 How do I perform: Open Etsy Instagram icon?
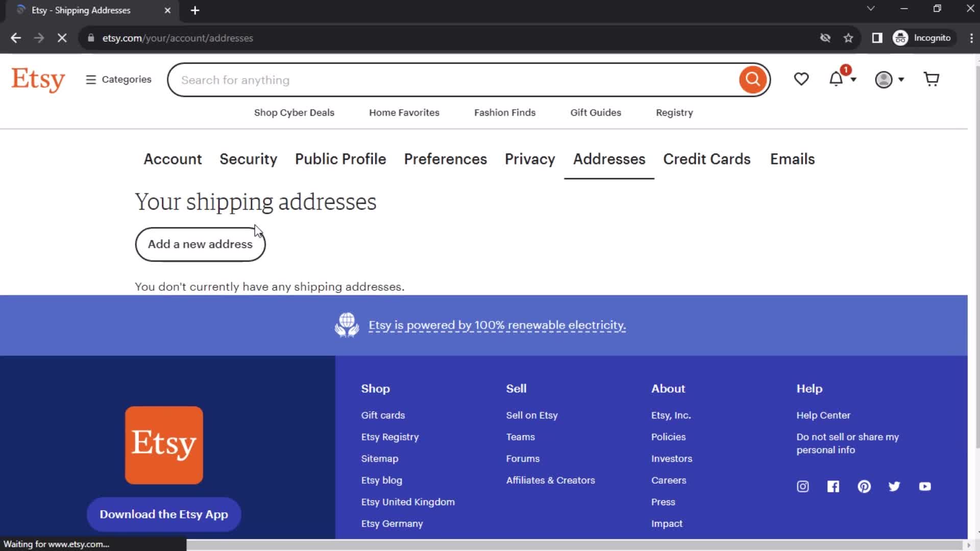point(802,486)
